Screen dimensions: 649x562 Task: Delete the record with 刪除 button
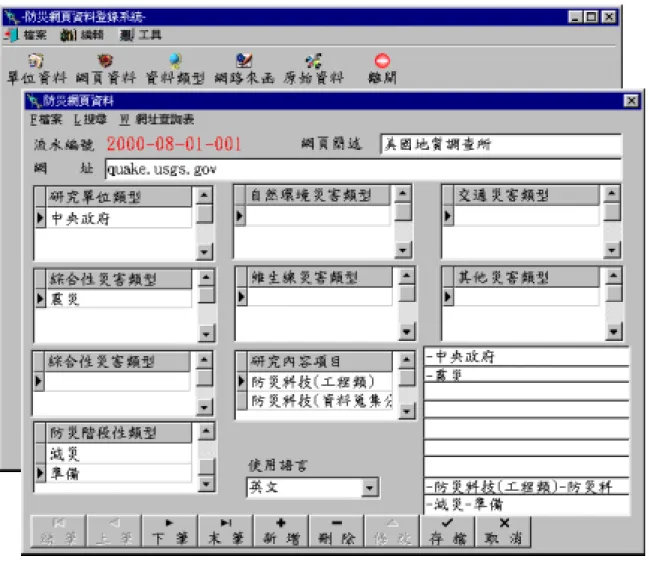[337, 531]
